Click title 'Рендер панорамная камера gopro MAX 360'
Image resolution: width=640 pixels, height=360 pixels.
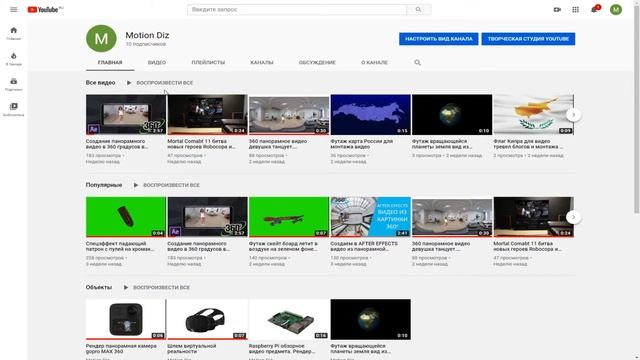click(121, 349)
